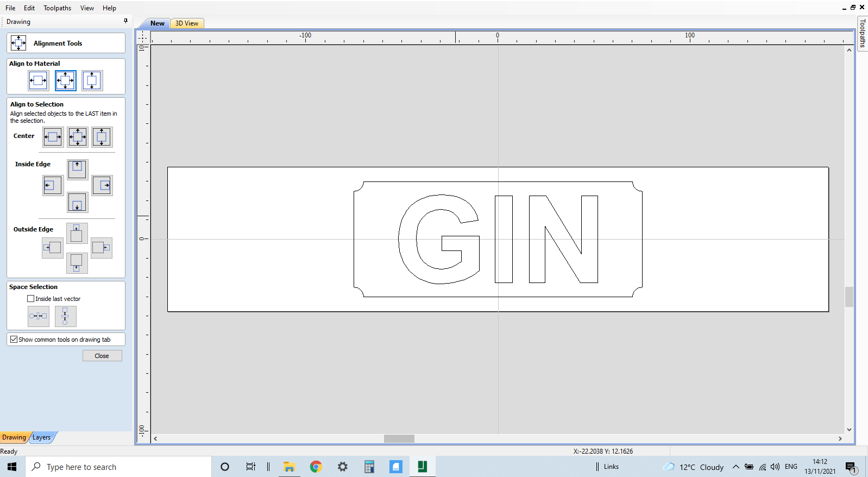Screen dimensions: 868x477
Task: Open Calculator from the taskbar
Action: (369, 467)
